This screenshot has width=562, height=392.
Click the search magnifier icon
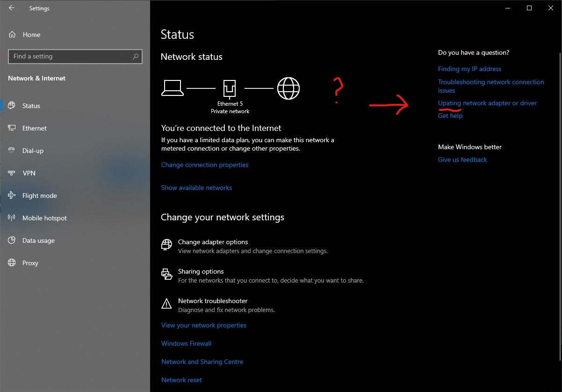[x=136, y=57]
